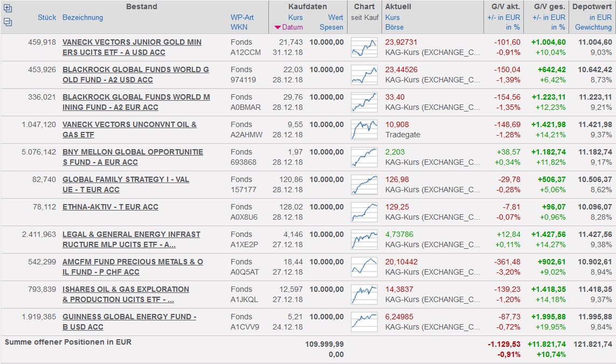Click purchase price 128,02

[x=290, y=207]
